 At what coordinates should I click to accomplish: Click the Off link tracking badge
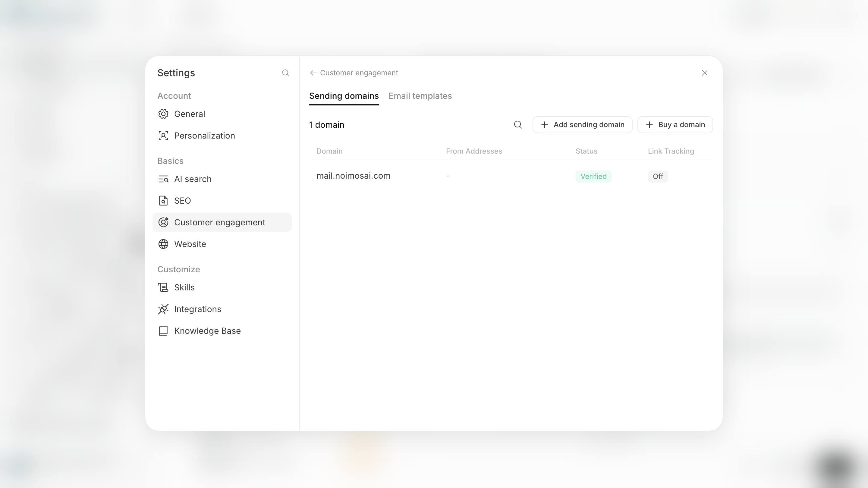pos(658,177)
